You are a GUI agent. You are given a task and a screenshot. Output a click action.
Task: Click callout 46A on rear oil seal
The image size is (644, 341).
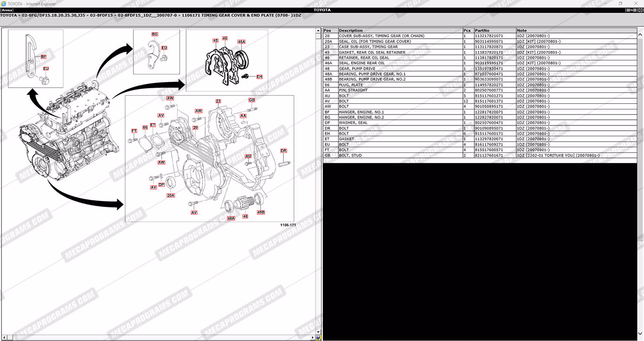tap(241, 42)
